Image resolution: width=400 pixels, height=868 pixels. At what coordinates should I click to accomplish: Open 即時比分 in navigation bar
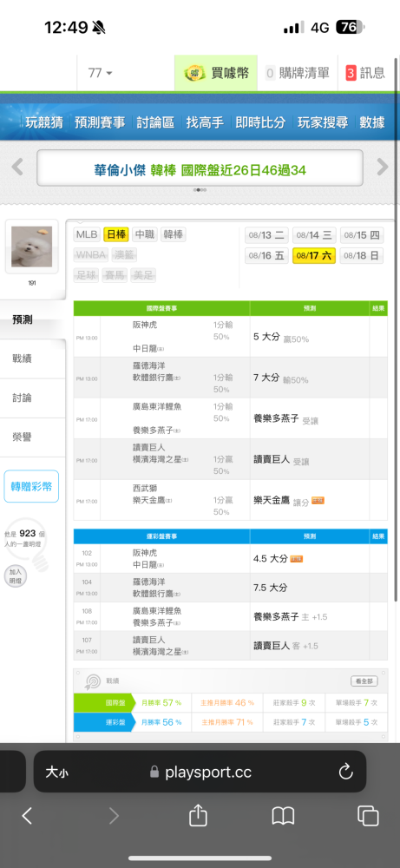coord(260,122)
